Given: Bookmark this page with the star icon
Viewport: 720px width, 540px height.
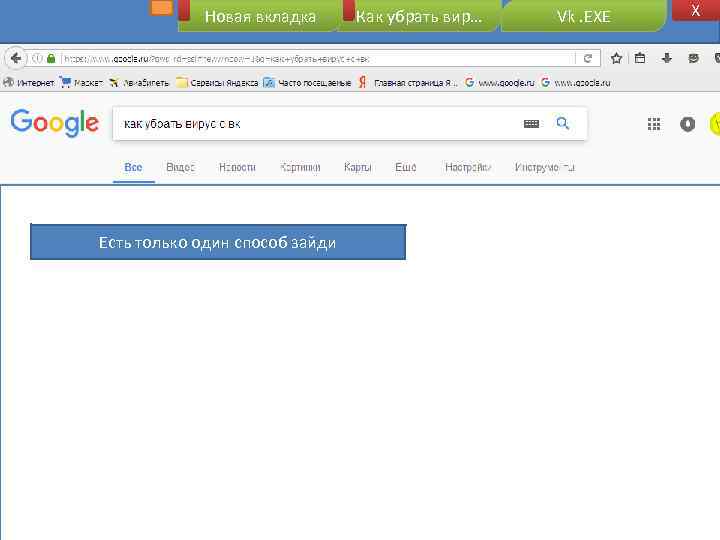Looking at the screenshot, I should pyautogui.click(x=616, y=58).
